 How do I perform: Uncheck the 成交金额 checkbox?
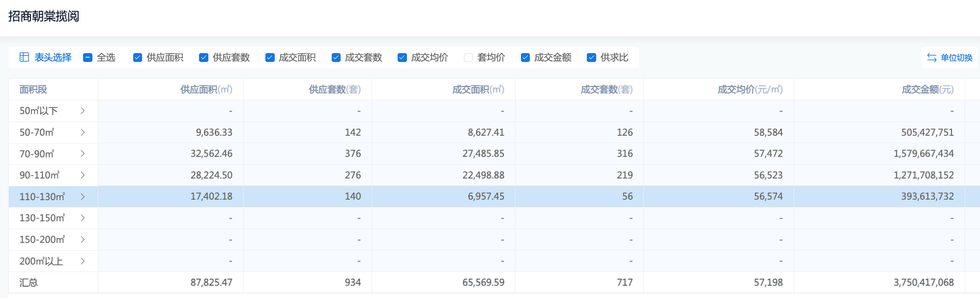click(525, 58)
